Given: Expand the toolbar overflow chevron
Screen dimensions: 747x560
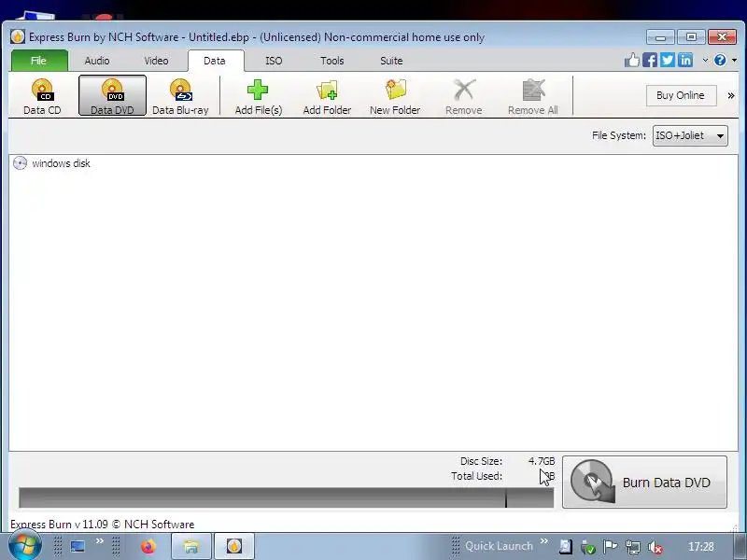Looking at the screenshot, I should point(731,96).
